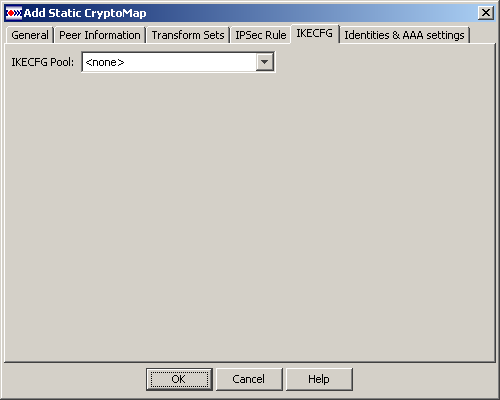
Task: Confirm the crypto map with OK
Action: click(x=179, y=379)
